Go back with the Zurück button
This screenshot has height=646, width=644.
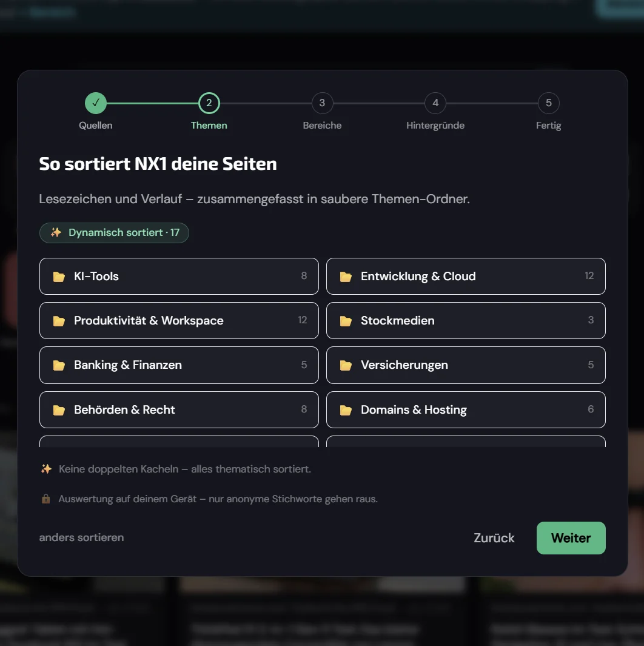click(494, 538)
